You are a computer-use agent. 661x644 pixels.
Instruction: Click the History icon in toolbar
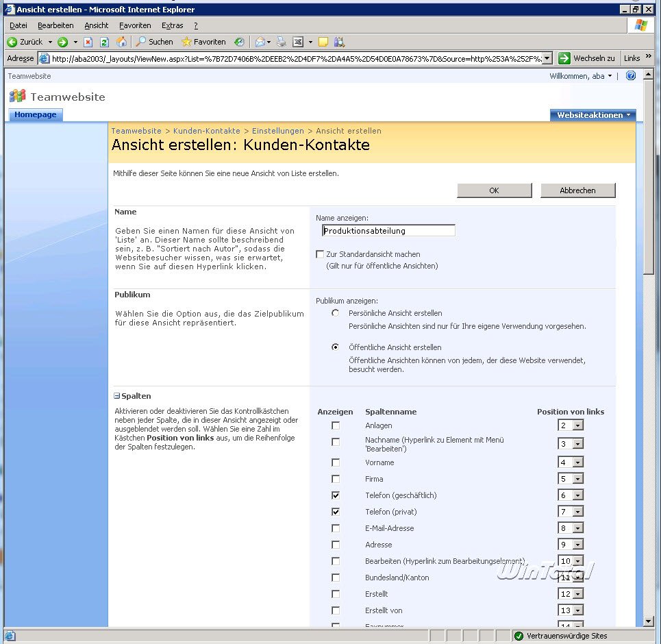pyautogui.click(x=239, y=42)
